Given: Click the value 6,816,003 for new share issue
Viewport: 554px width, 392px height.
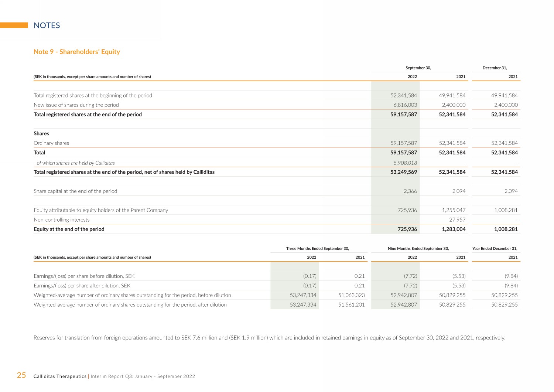Looking at the screenshot, I should [x=405, y=105].
